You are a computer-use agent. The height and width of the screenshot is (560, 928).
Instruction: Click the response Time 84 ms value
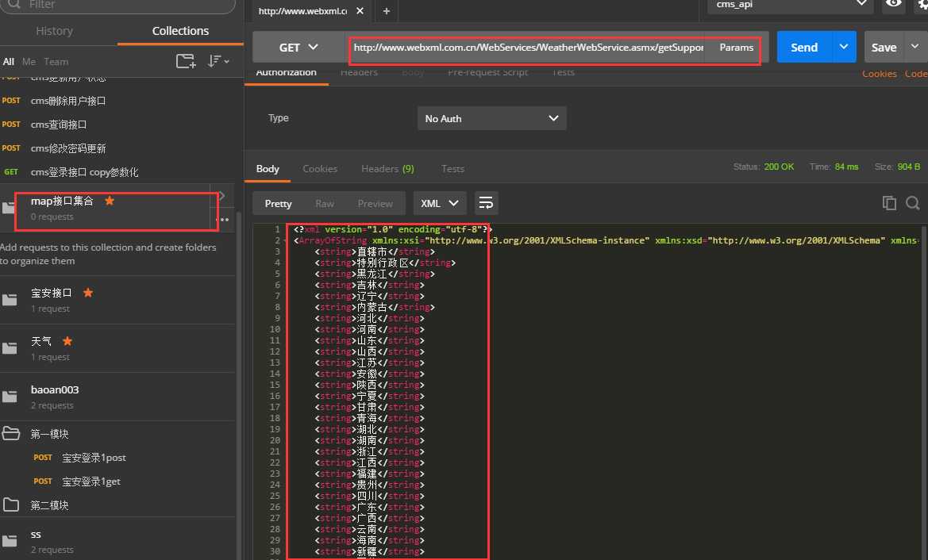click(x=846, y=167)
